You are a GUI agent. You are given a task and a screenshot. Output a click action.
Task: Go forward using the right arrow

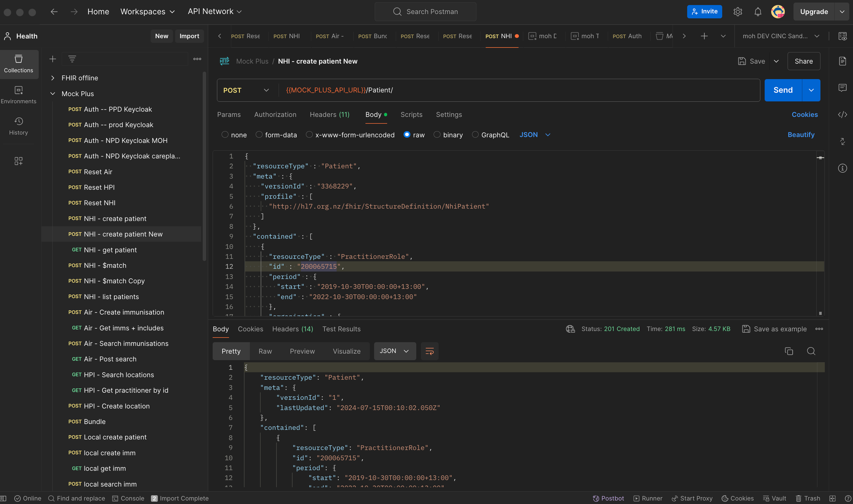click(74, 12)
